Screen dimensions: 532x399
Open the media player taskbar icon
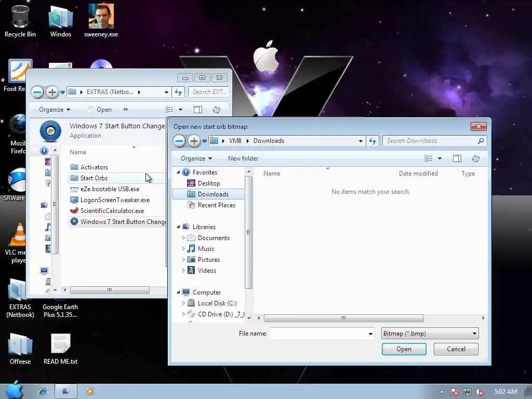pos(89,391)
